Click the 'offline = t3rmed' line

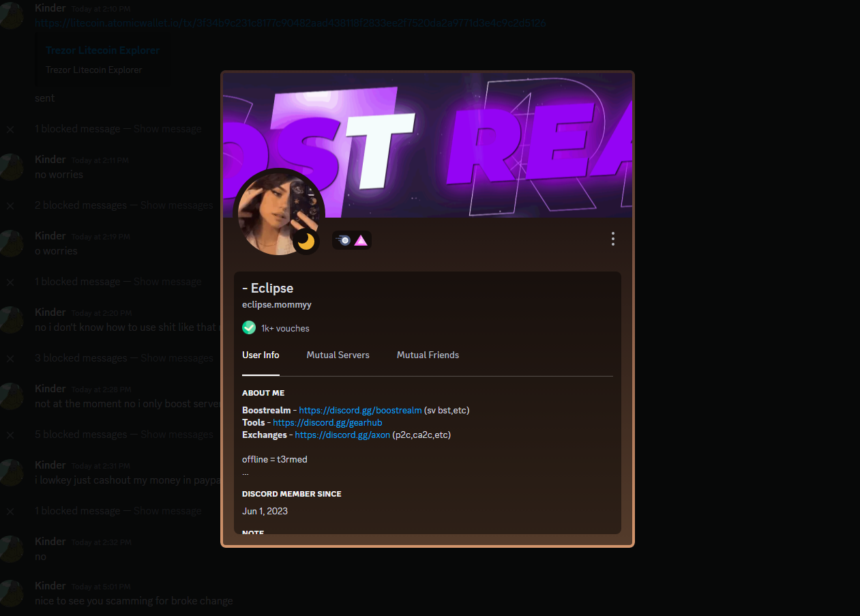point(275,459)
